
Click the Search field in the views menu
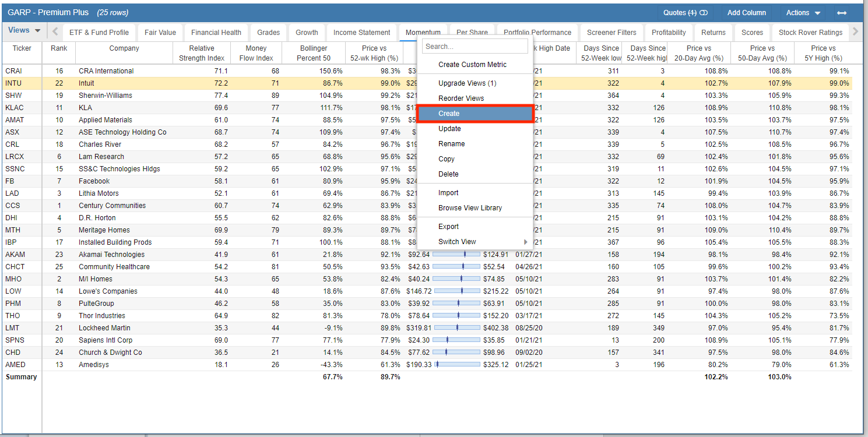coord(475,46)
